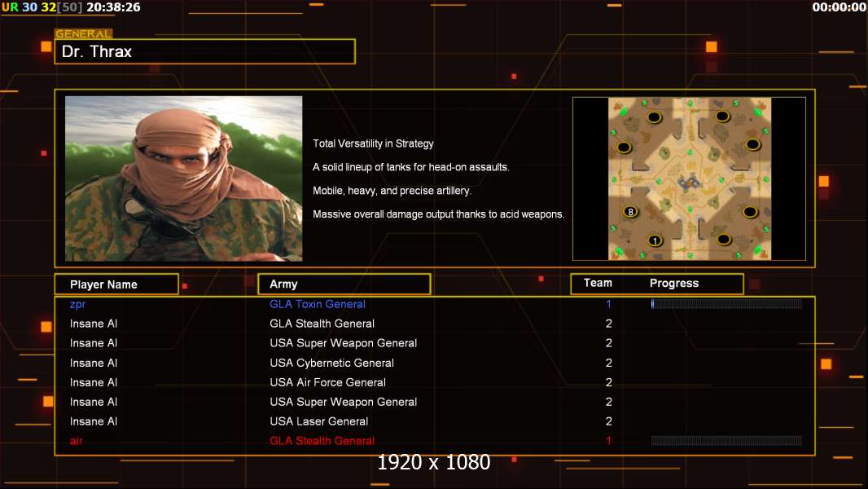The width and height of the screenshot is (868, 489).
Task: Click 'Massive overall damage output' description line
Action: pyautogui.click(x=438, y=214)
